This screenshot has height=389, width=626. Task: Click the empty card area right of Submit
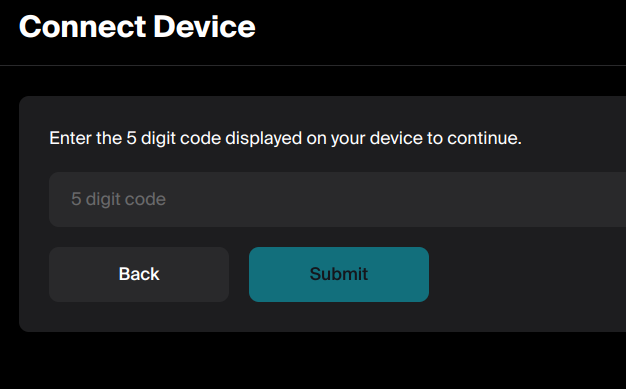[x=527, y=274]
